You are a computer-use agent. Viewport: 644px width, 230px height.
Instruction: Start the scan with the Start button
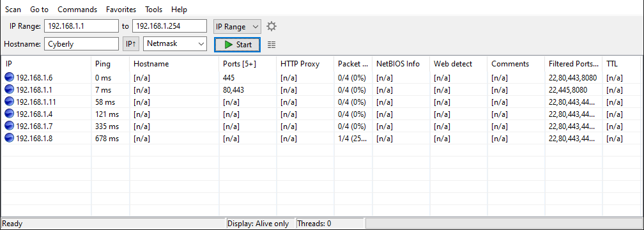click(x=238, y=45)
